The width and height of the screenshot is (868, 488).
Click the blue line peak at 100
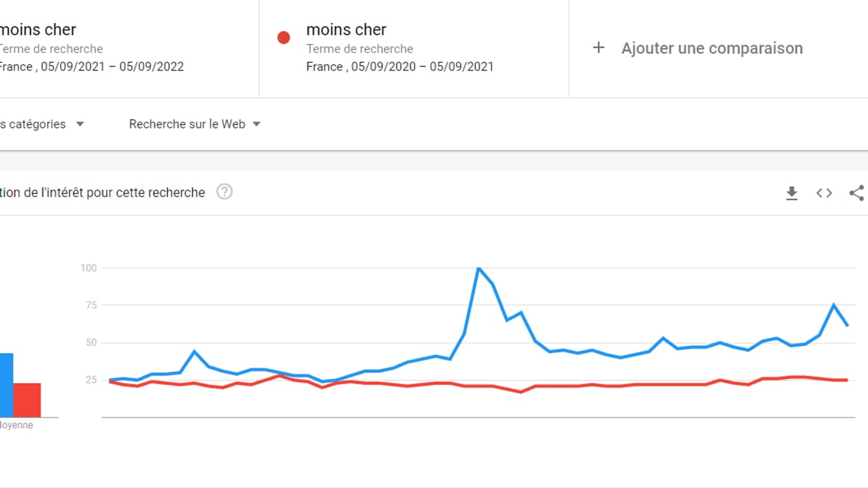(478, 268)
